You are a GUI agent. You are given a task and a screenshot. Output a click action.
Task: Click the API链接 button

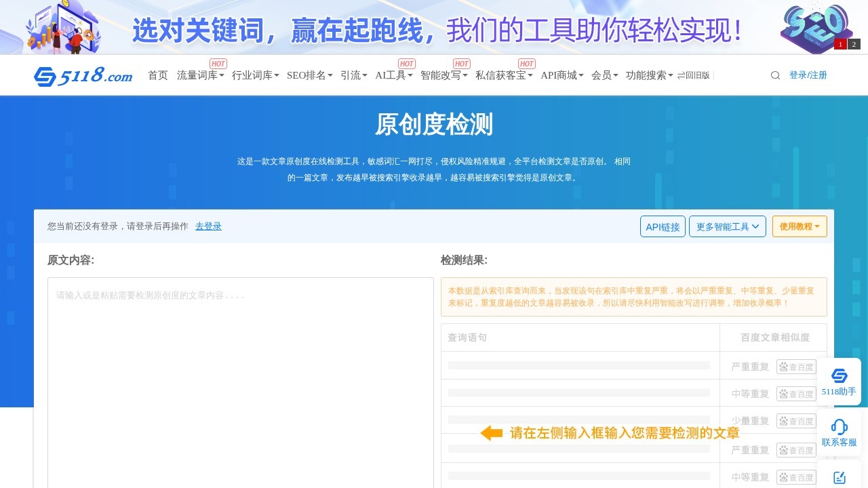pos(663,226)
